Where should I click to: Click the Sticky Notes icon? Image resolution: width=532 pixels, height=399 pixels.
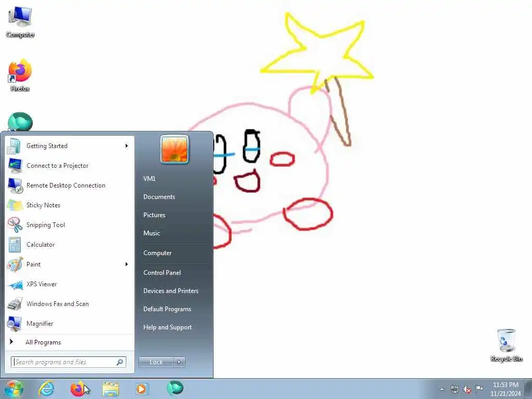(15, 205)
